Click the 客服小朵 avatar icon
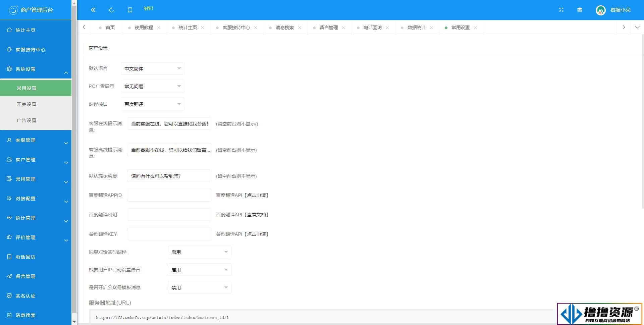The image size is (644, 325). pos(600,10)
